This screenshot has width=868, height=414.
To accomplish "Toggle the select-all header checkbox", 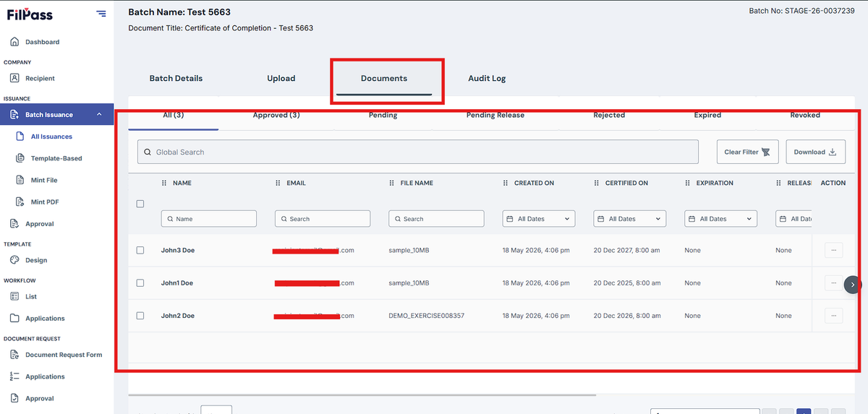I will tap(140, 204).
